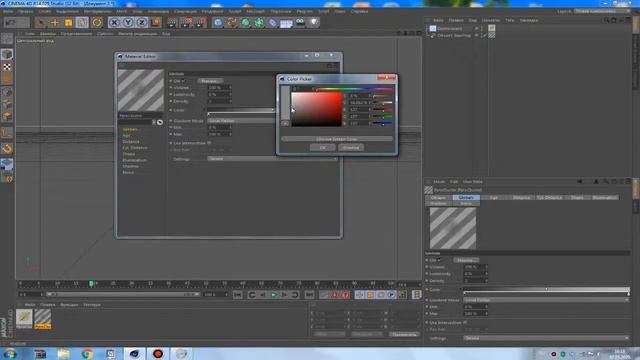Screen dimensions: 640x360
Task: Click Cancel in the Color Picker
Action: (x=351, y=147)
